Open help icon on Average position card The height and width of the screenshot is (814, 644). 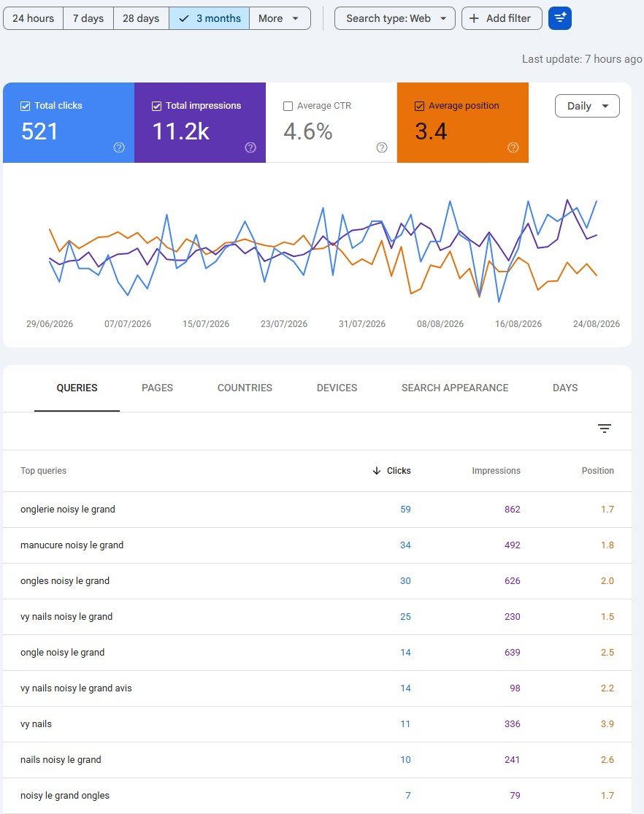513,147
